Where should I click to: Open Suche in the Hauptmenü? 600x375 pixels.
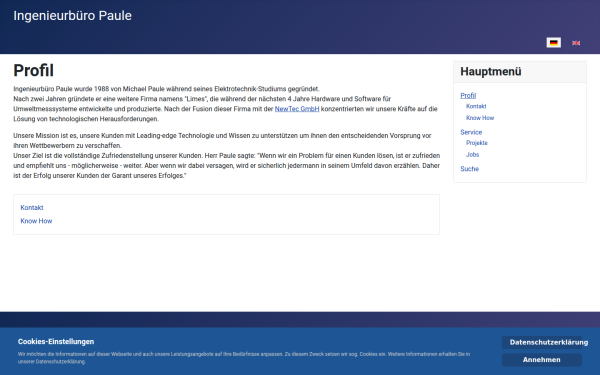tap(470, 169)
